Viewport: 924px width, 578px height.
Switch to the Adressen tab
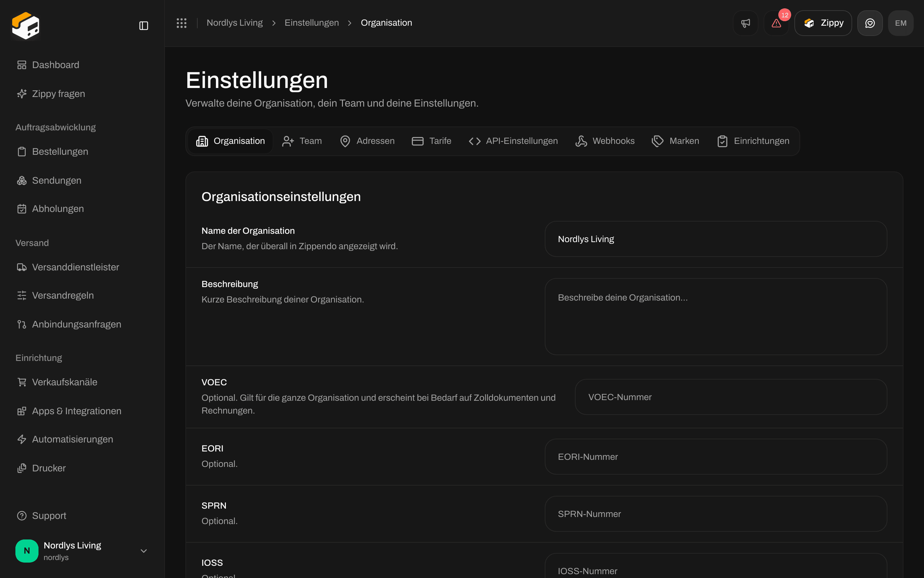367,141
